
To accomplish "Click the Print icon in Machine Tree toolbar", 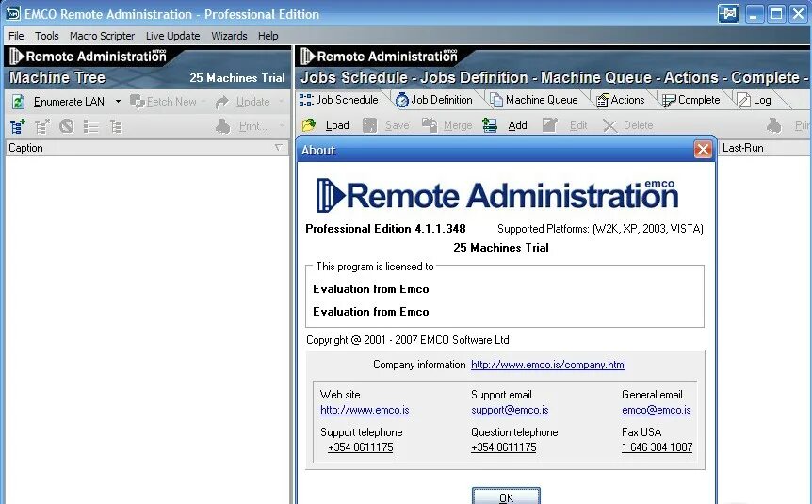I will tap(222, 126).
